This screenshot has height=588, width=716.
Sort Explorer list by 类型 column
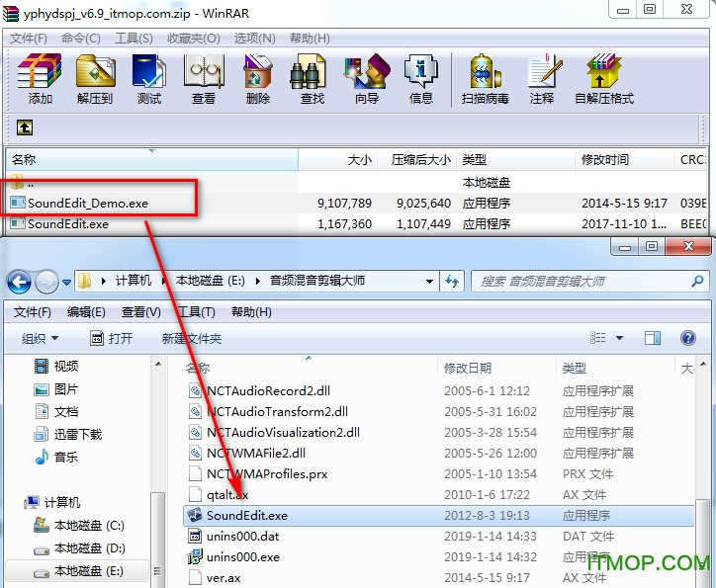(615, 369)
